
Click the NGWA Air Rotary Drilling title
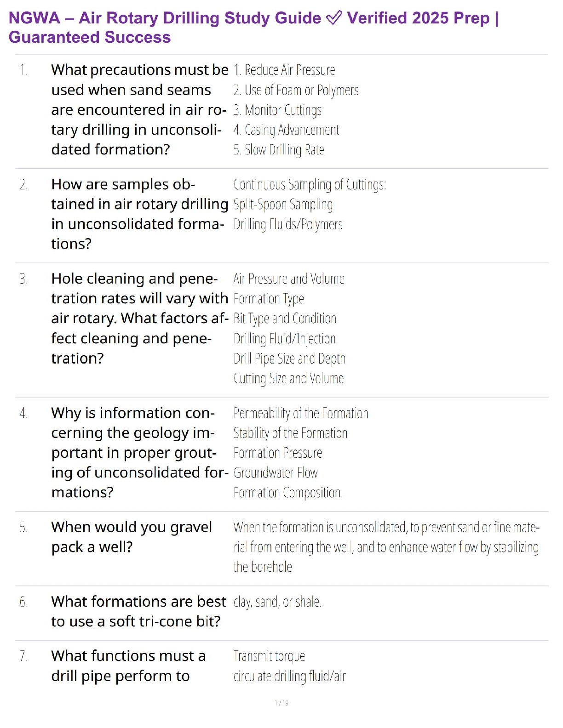tap(165, 18)
